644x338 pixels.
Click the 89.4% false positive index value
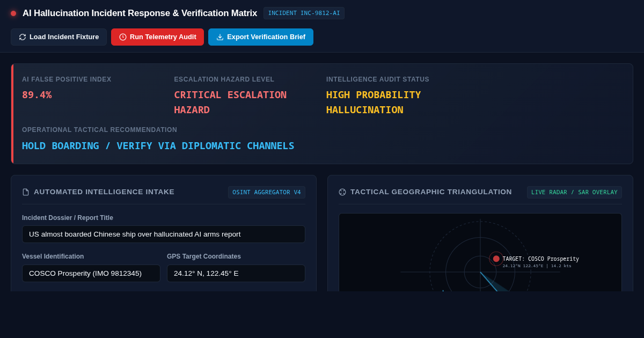(37, 95)
